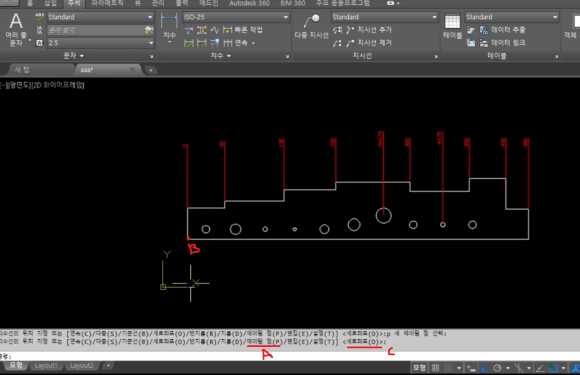Run the ABC spell check icon

[39, 17]
